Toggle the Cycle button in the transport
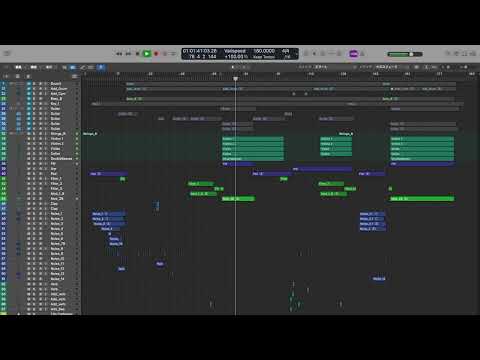Screen dimensions: 480x360 (173, 54)
